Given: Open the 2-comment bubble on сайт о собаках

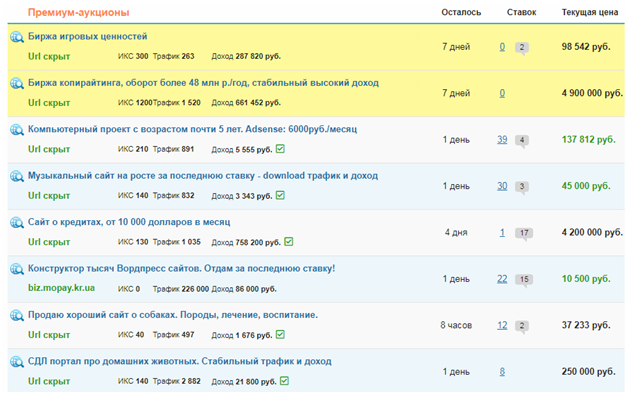Looking at the screenshot, I should [522, 326].
